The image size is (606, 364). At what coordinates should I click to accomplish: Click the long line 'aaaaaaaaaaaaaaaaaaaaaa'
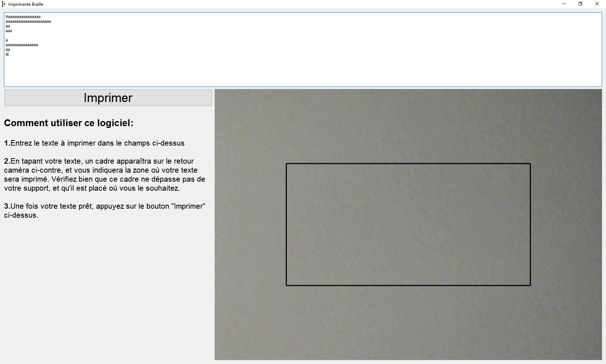pyautogui.click(x=28, y=21)
